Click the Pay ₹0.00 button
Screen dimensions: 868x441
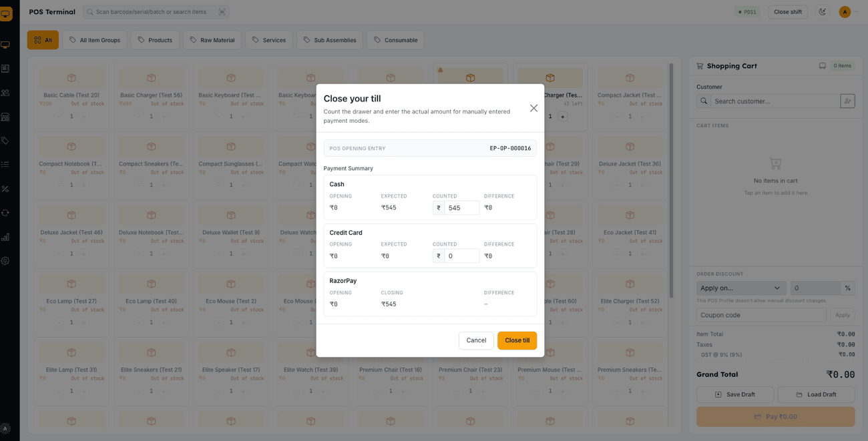click(x=775, y=416)
